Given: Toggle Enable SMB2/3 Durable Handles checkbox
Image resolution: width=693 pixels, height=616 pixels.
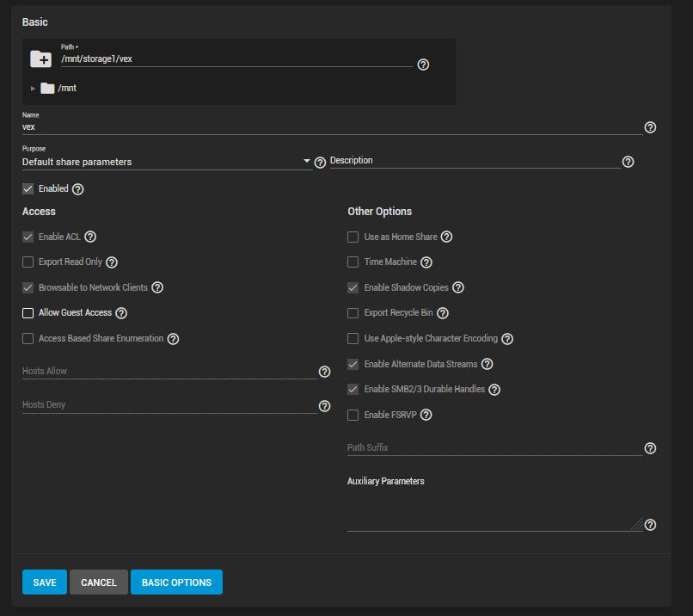Looking at the screenshot, I should pyautogui.click(x=353, y=390).
